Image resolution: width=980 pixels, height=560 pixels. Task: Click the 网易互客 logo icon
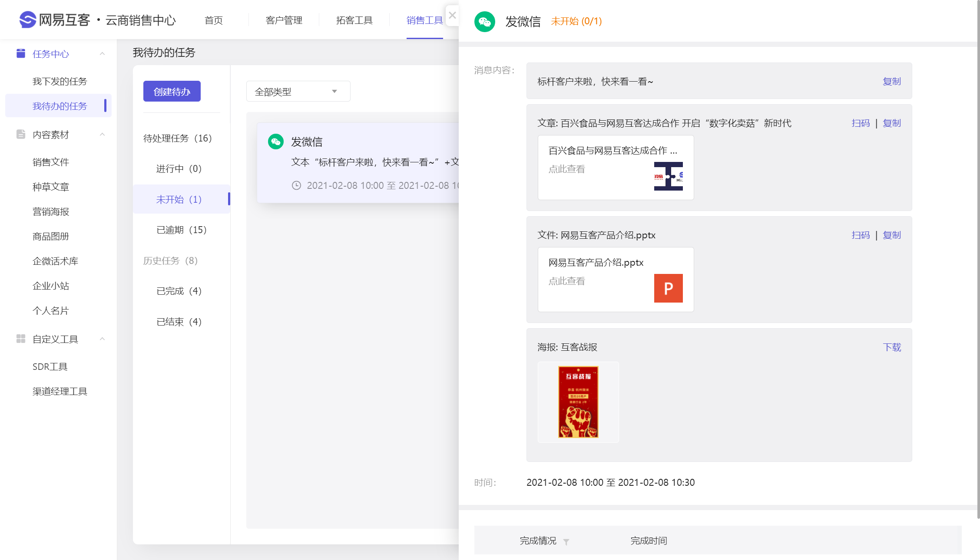pyautogui.click(x=28, y=20)
